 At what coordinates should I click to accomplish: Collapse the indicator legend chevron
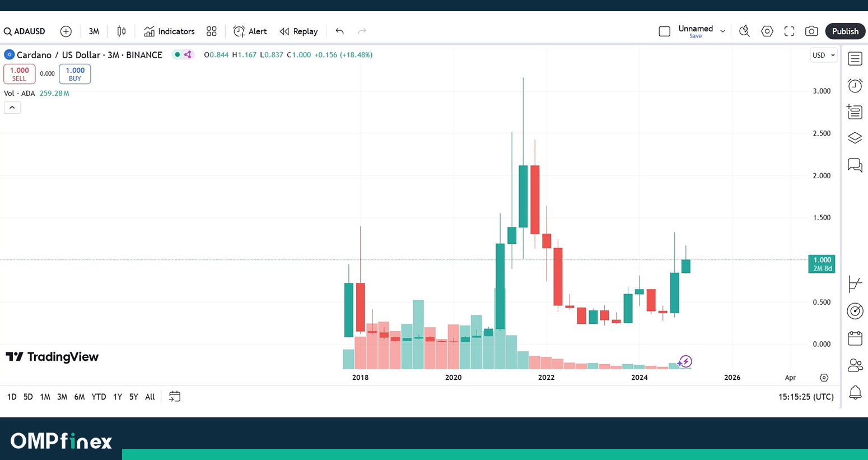[12, 108]
